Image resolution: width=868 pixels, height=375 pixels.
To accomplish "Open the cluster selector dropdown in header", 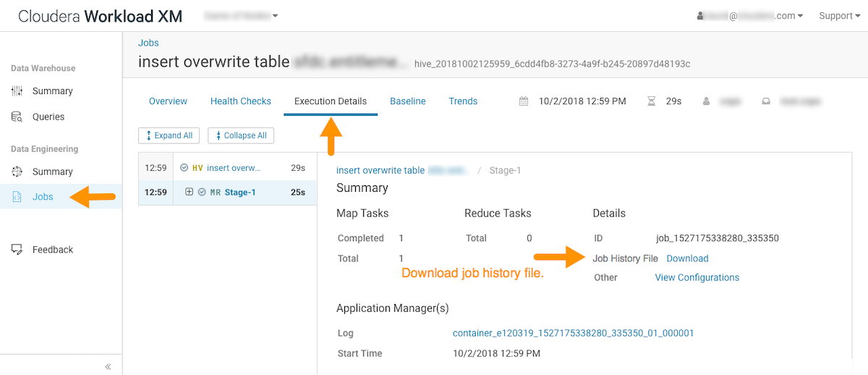I will click(241, 16).
